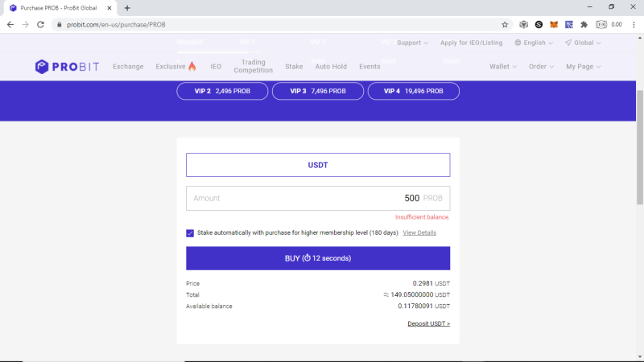644x362 pixels.
Task: Open the blue square extension icon
Action: coord(569,25)
